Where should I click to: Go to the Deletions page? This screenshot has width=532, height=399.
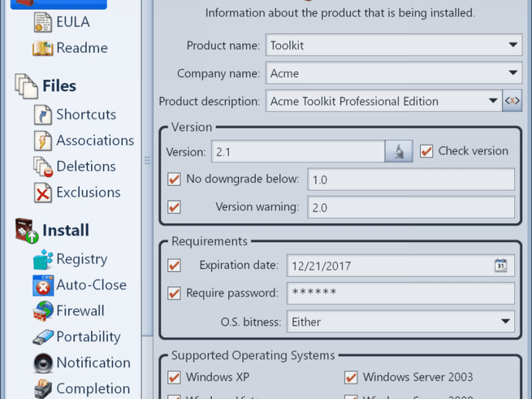pos(85,166)
